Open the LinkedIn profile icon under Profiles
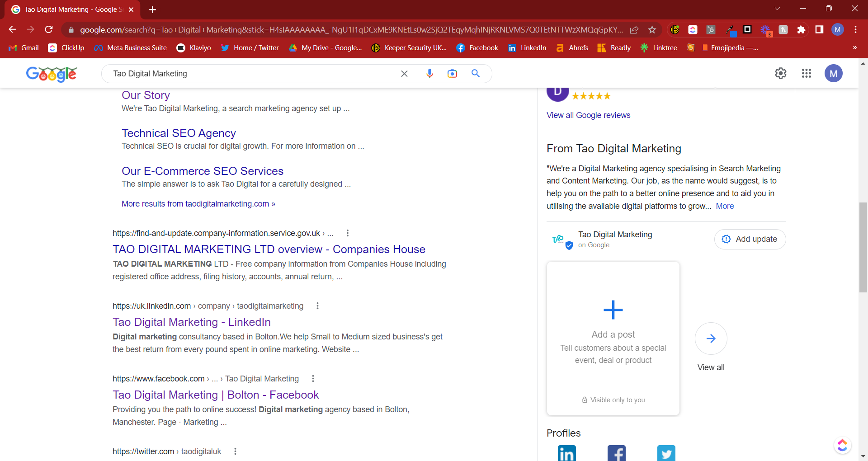This screenshot has width=868, height=461. point(567,453)
